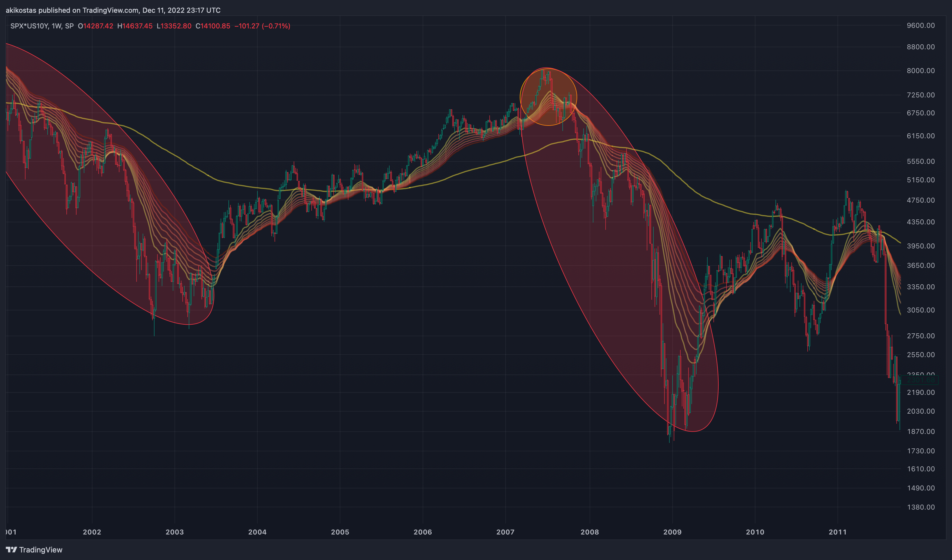Image resolution: width=952 pixels, height=560 pixels.
Task: Click the 2009 year label on time axis
Action: click(673, 532)
